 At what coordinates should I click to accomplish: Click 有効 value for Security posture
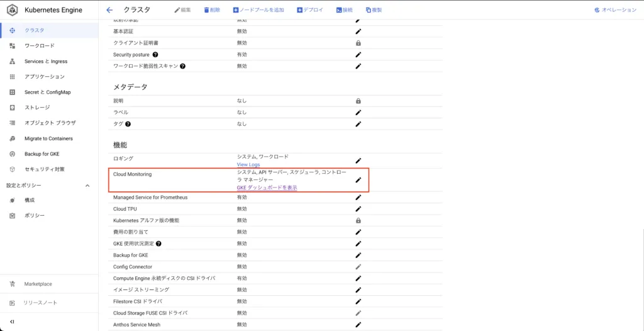pos(242,54)
